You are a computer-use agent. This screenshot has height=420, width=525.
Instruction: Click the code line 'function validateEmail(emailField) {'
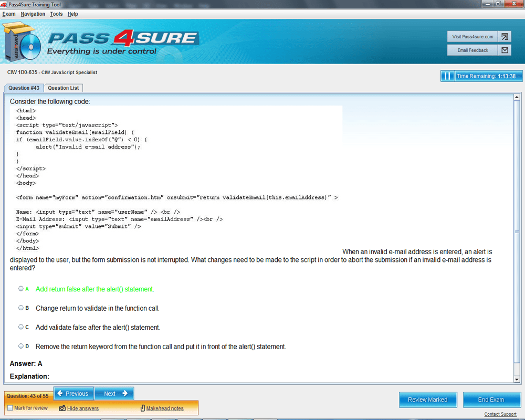[75, 132]
